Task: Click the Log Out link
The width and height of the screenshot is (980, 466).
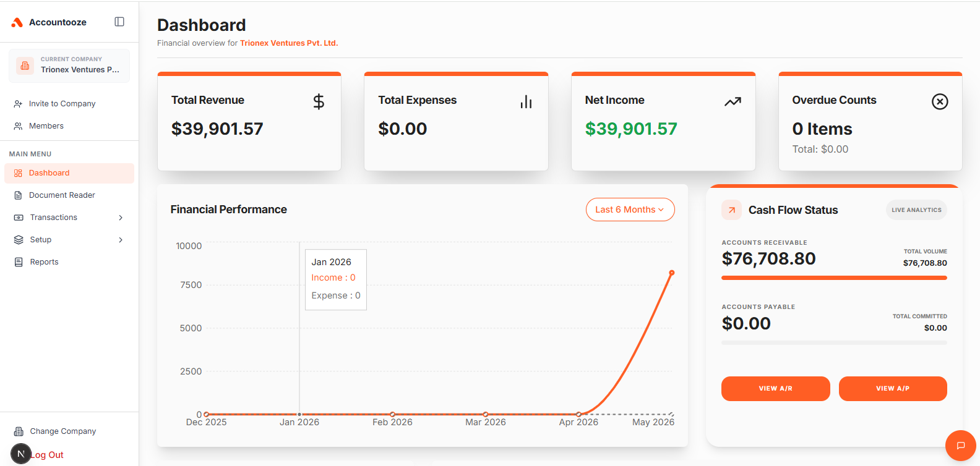Action: click(48, 455)
